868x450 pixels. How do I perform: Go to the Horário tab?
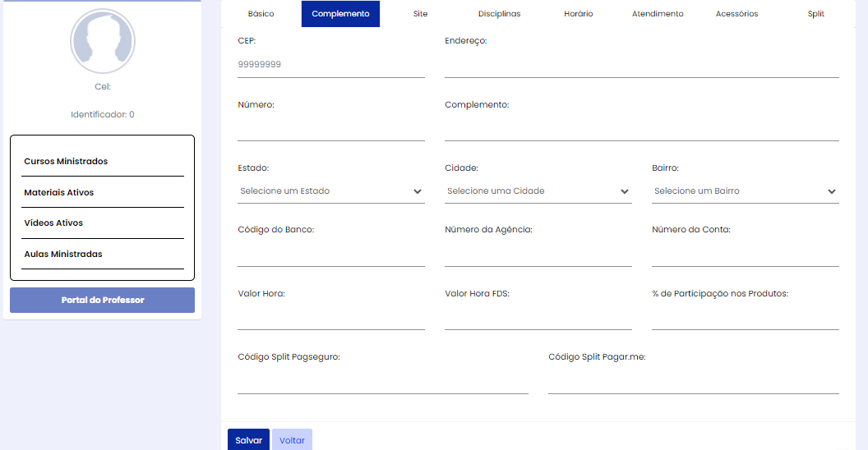[579, 14]
